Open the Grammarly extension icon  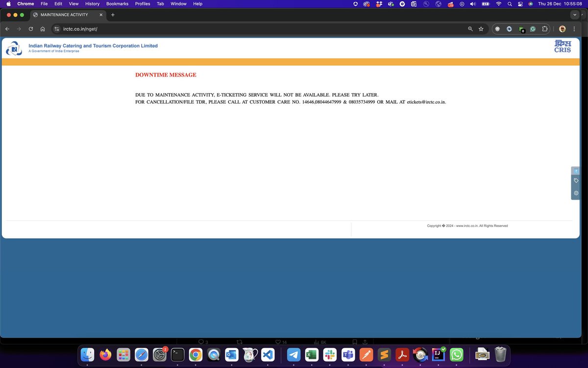coord(533,29)
